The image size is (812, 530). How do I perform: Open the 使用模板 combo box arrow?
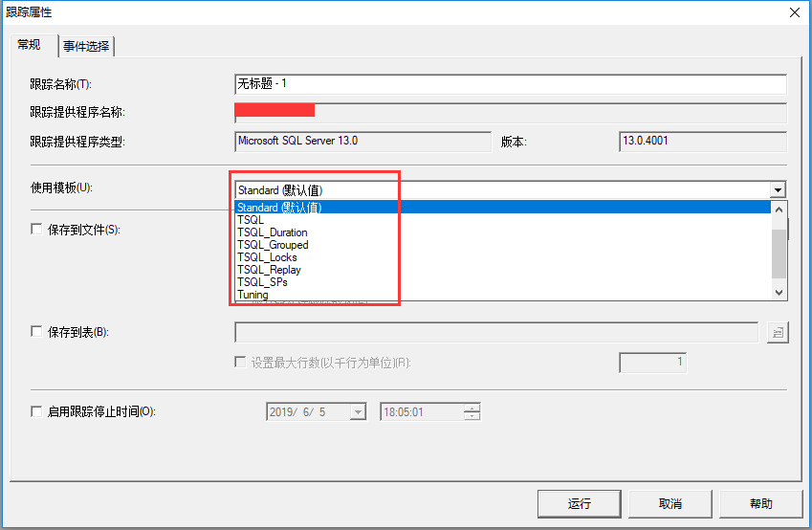pos(778,190)
